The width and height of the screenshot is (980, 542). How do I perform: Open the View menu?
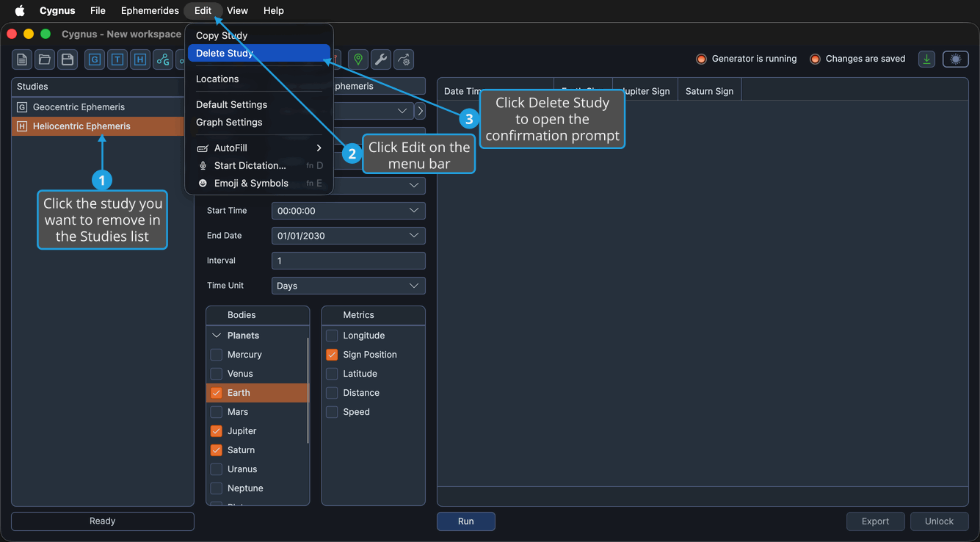tap(237, 10)
